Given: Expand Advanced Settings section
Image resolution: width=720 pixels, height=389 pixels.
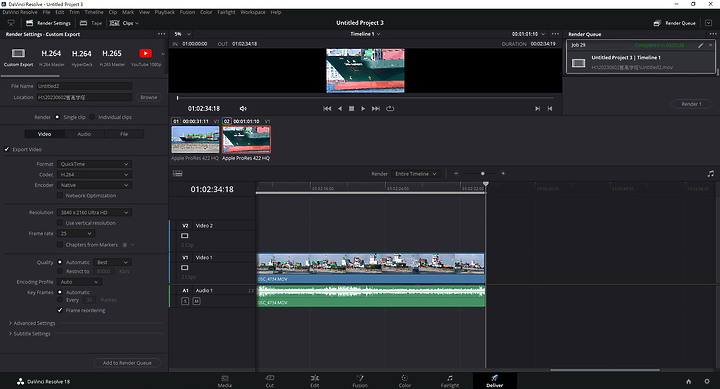Looking at the screenshot, I should tap(32, 323).
